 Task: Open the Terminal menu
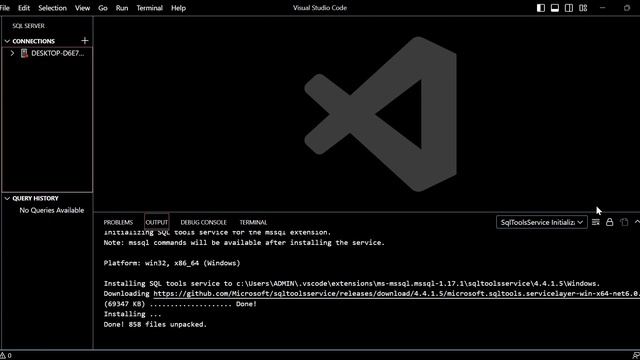click(x=149, y=8)
